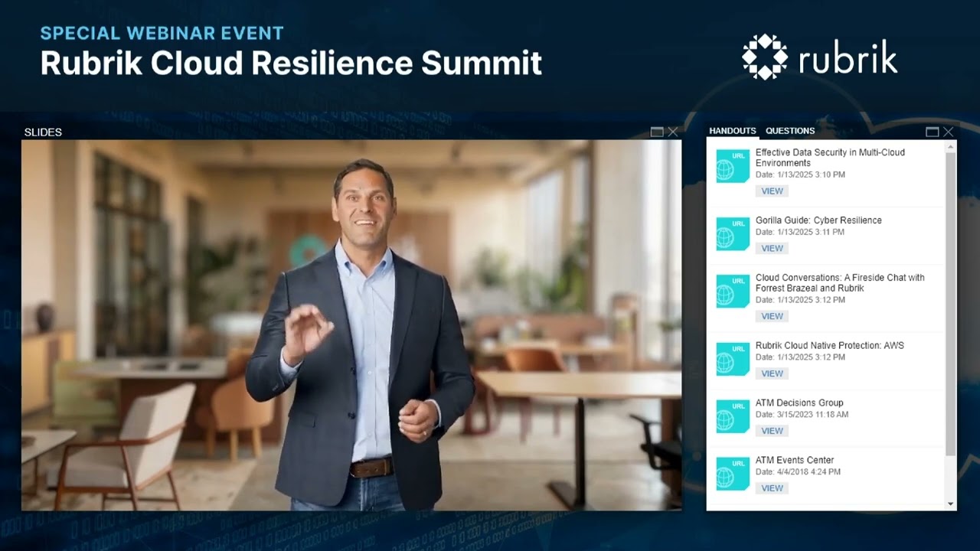
Task: Click URL icon beside Gorilla Guide handout
Action: point(732,233)
